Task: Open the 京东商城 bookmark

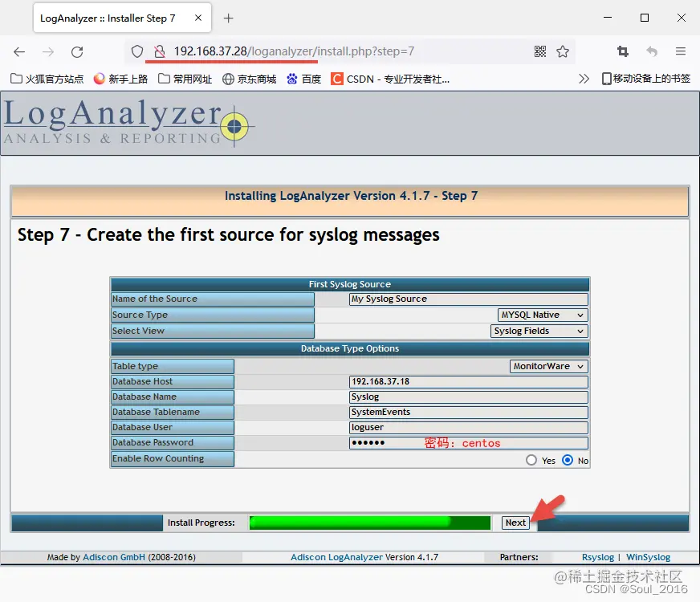Action: (x=249, y=79)
